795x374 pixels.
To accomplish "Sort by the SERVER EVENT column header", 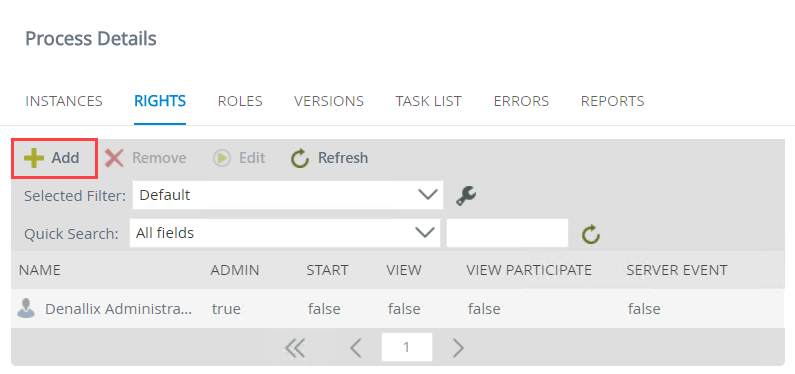I will (677, 270).
